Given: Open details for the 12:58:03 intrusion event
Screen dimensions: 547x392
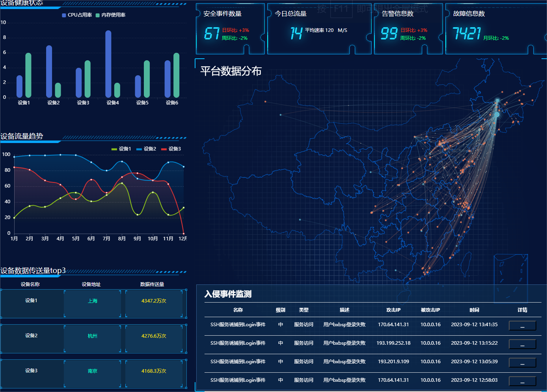Looking at the screenshot, I should (522, 381).
